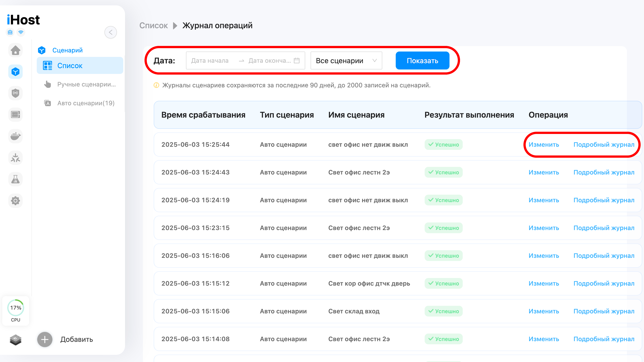Open Подробный журнал for the 15:23:15 entry
The height and width of the screenshot is (362, 644).
(x=604, y=228)
